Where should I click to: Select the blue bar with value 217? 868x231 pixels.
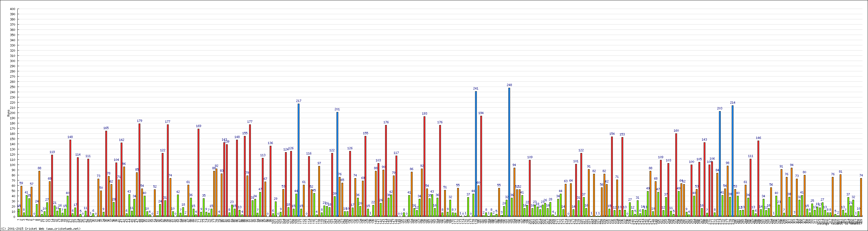(x=299, y=160)
